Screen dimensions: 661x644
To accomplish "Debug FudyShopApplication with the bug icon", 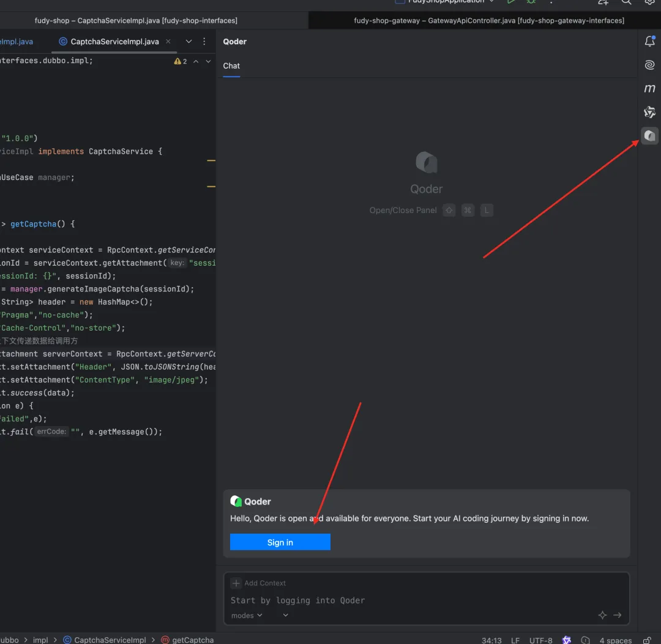I will pyautogui.click(x=531, y=2).
